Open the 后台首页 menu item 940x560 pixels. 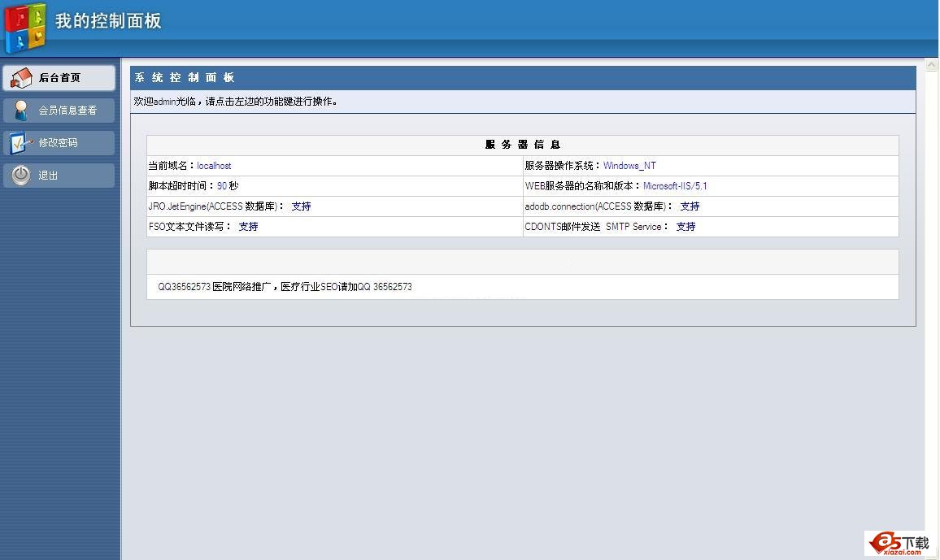(59, 78)
